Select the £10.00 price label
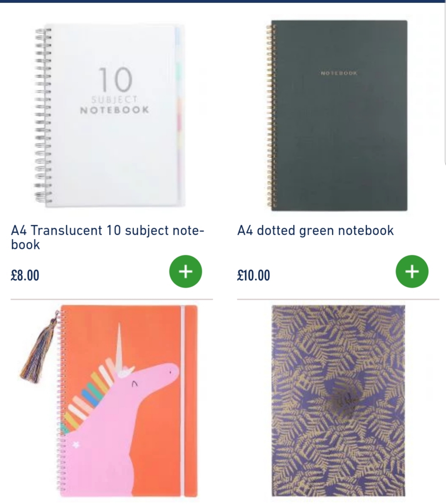The image size is (446, 504). pos(254,276)
